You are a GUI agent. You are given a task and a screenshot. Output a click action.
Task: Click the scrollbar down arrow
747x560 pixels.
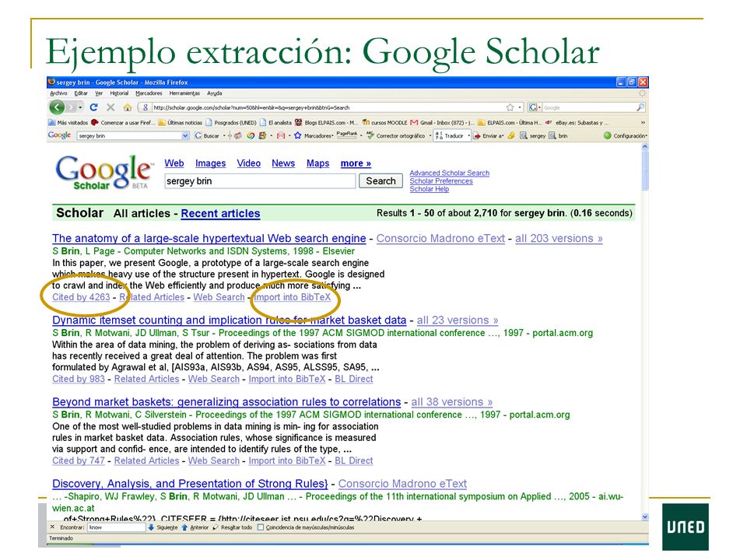[x=645, y=516]
